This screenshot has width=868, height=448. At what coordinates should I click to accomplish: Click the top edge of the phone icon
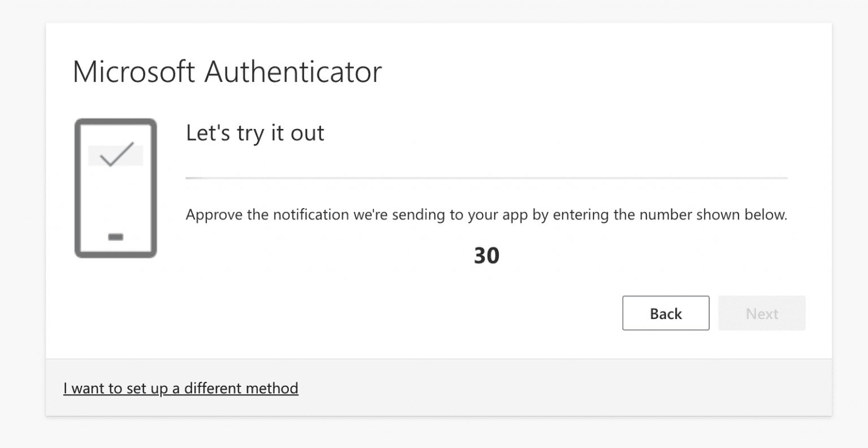[x=115, y=120]
